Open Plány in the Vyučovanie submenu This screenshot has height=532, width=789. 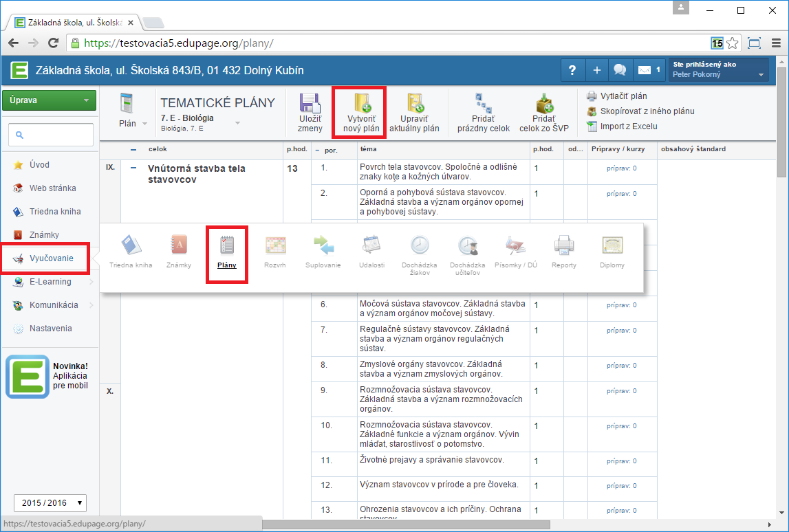coord(227,251)
